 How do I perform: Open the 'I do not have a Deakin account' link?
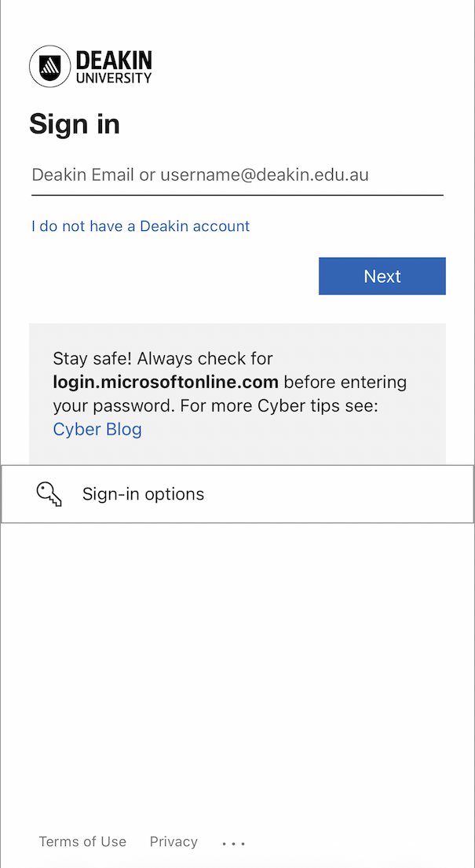tap(141, 226)
